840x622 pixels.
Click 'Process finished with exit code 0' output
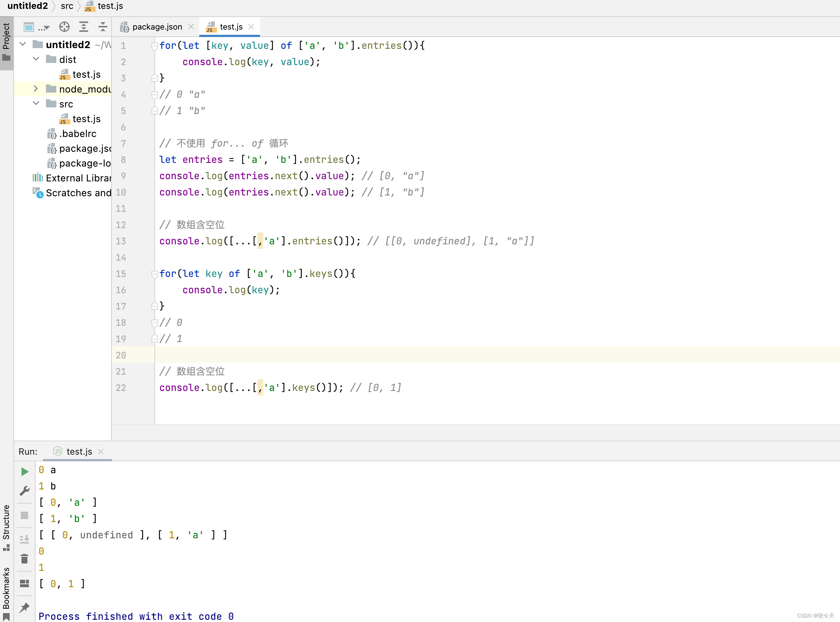tap(136, 616)
